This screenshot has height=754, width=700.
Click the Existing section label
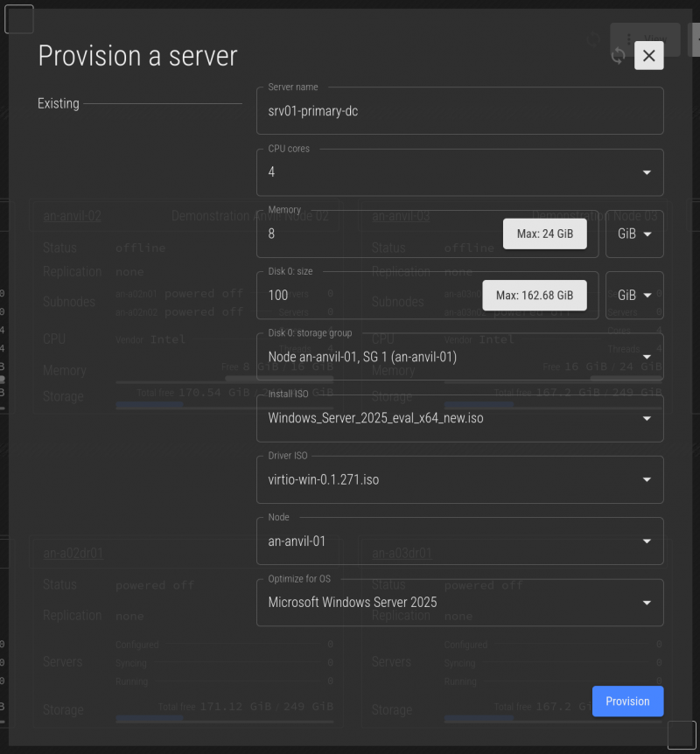(x=59, y=103)
